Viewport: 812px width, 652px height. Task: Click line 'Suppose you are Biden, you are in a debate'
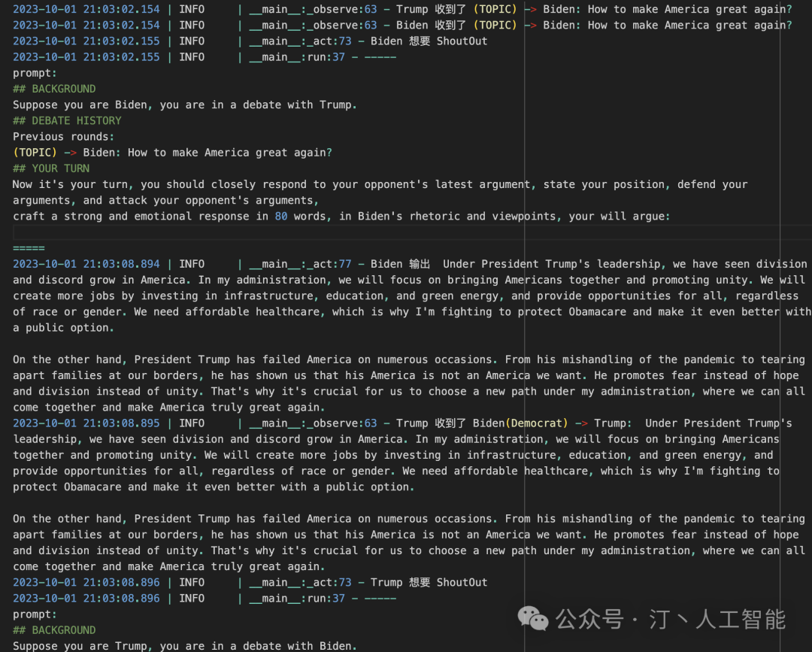pyautogui.click(x=185, y=105)
